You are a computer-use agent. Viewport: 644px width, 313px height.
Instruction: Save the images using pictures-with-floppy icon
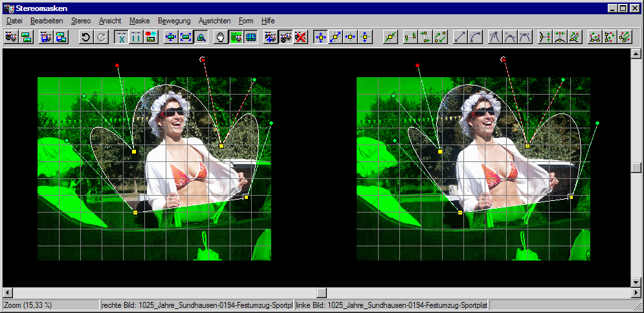(x=61, y=38)
